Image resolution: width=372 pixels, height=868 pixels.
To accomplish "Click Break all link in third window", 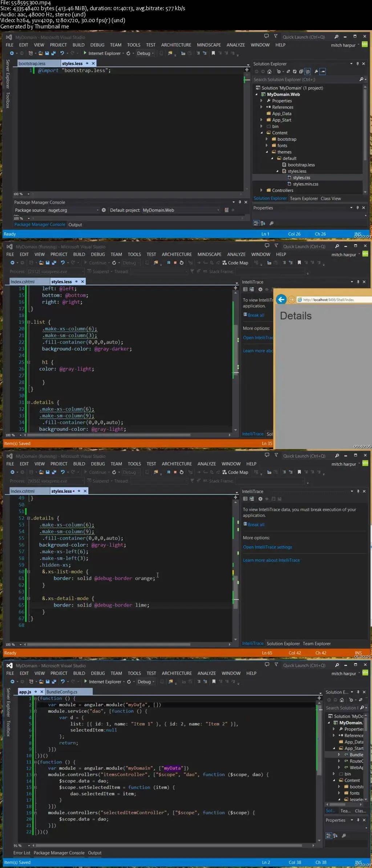I will tap(256, 525).
